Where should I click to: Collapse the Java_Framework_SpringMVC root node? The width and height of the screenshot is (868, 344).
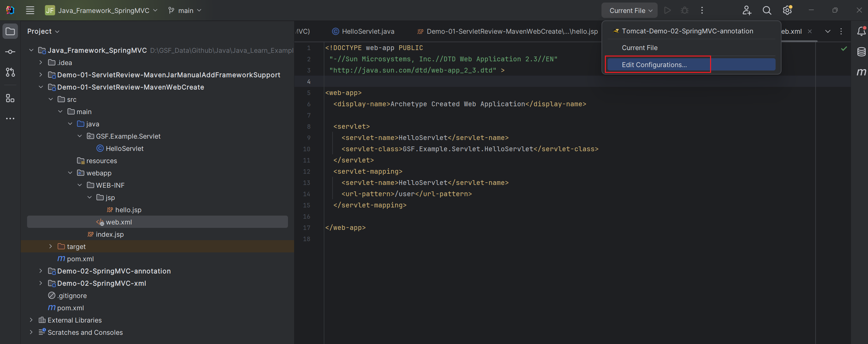coord(31,50)
